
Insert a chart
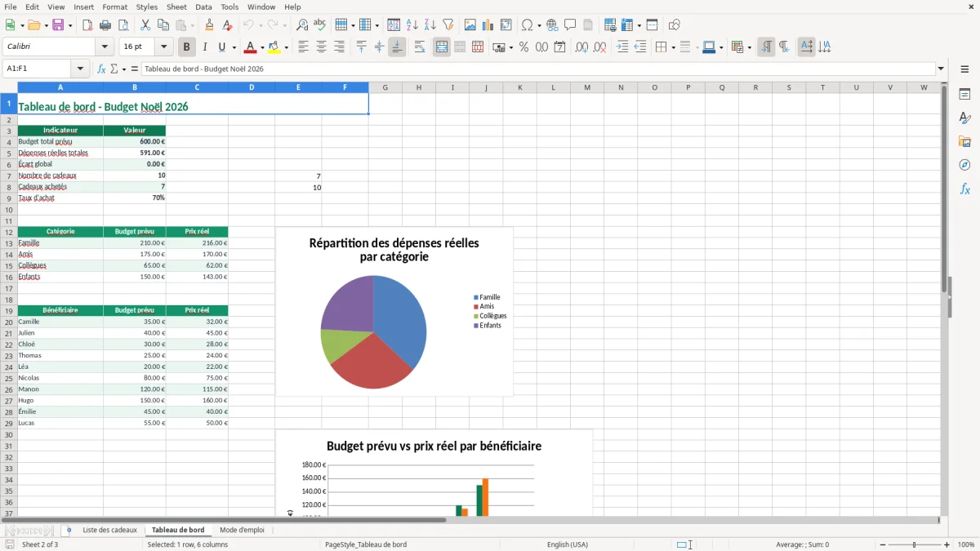click(488, 25)
